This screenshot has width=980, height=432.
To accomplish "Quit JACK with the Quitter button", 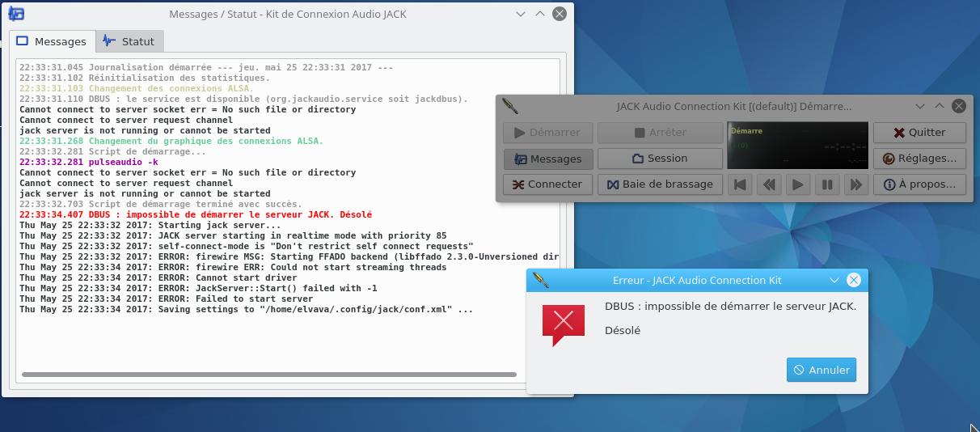I will [x=919, y=132].
